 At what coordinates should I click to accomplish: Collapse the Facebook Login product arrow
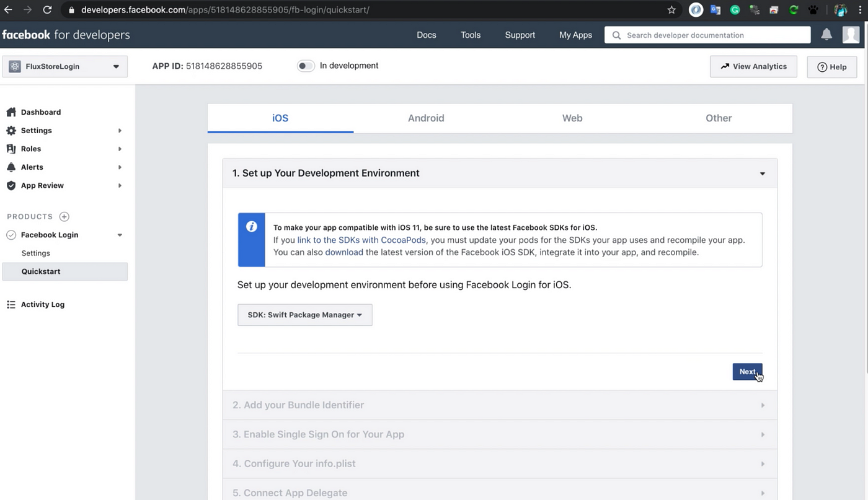click(120, 235)
